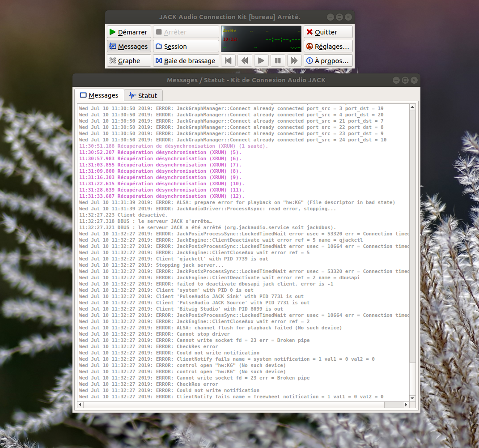The width and height of the screenshot is (479, 448).
Task: Click the red gear icon on Réglages
Action: (309, 47)
